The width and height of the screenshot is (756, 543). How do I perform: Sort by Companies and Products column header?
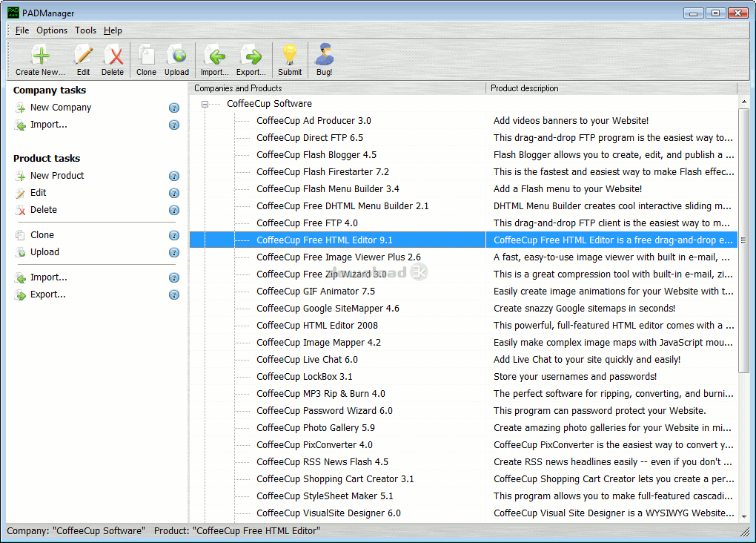point(337,88)
